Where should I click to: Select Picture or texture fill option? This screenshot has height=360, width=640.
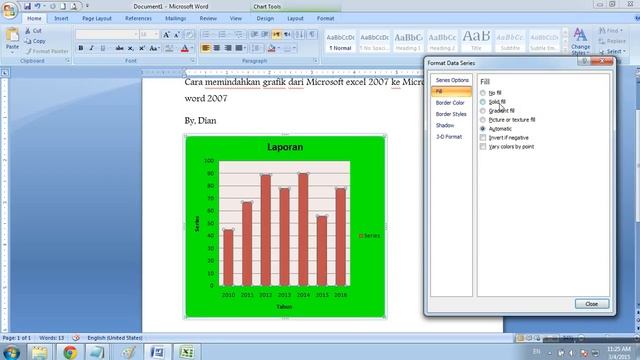[483, 120]
